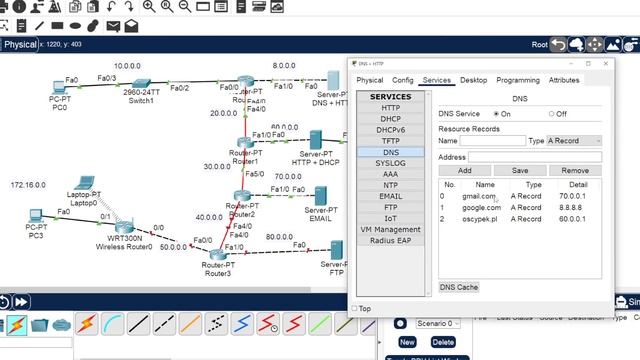Pick the red serial DCE cable with clock

click(268, 324)
